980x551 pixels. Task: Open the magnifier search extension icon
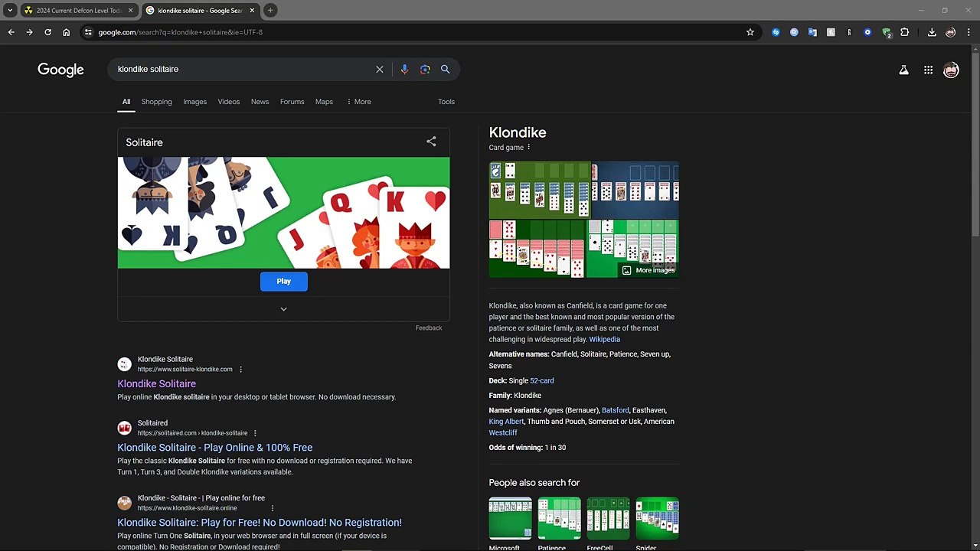[794, 32]
